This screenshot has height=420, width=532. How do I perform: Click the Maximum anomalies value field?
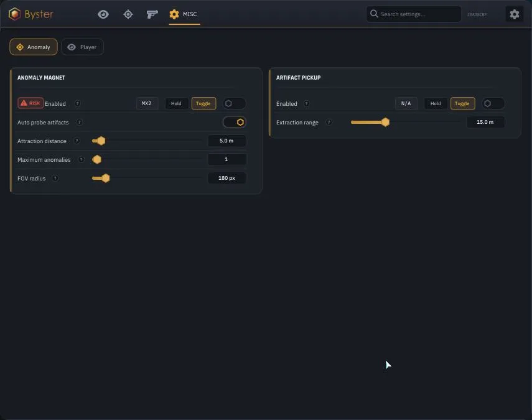point(226,159)
